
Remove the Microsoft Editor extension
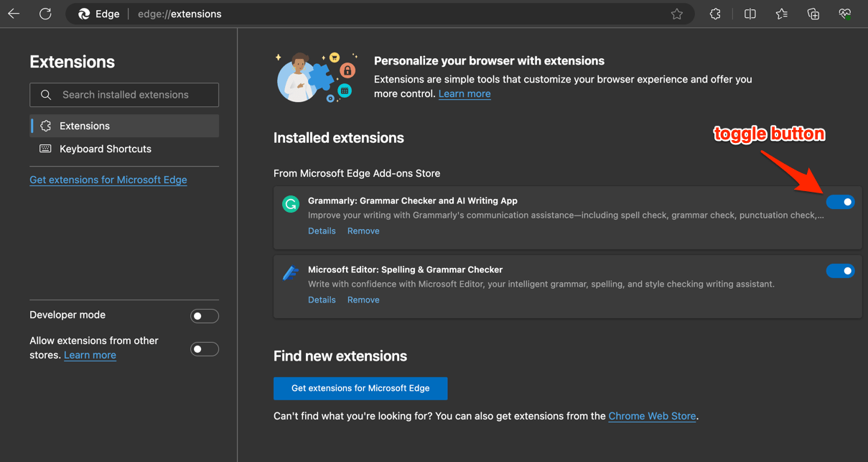click(363, 300)
